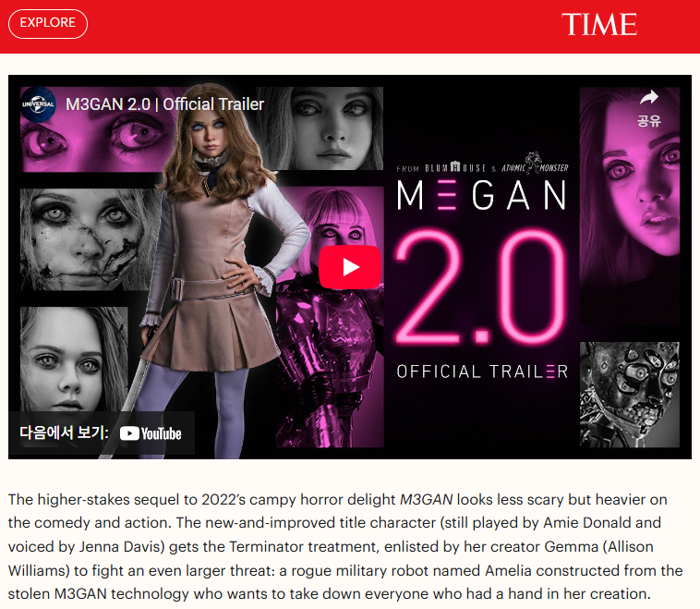Viewport: 700px width, 609px height.
Task: Click the Blumhouse logo in the video thumbnail
Action: (x=455, y=167)
